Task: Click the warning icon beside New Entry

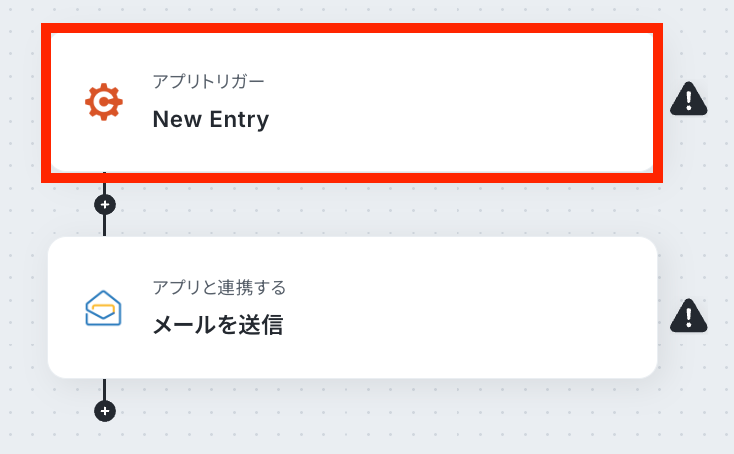Action: point(688,99)
